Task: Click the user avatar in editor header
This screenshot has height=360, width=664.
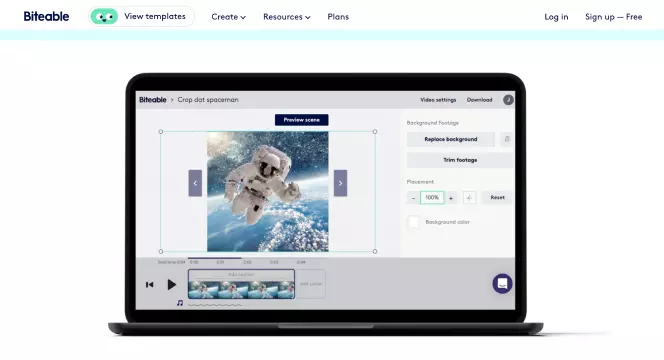Action: (508, 100)
